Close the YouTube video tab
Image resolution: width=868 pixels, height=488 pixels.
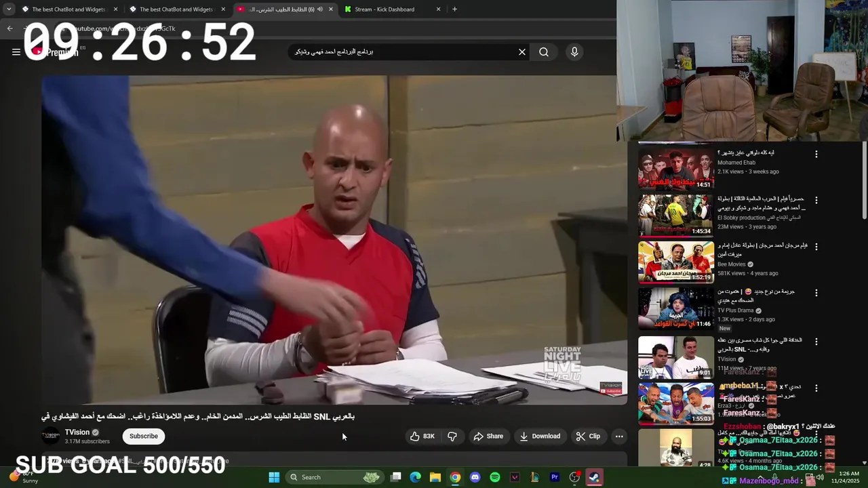[x=331, y=9]
